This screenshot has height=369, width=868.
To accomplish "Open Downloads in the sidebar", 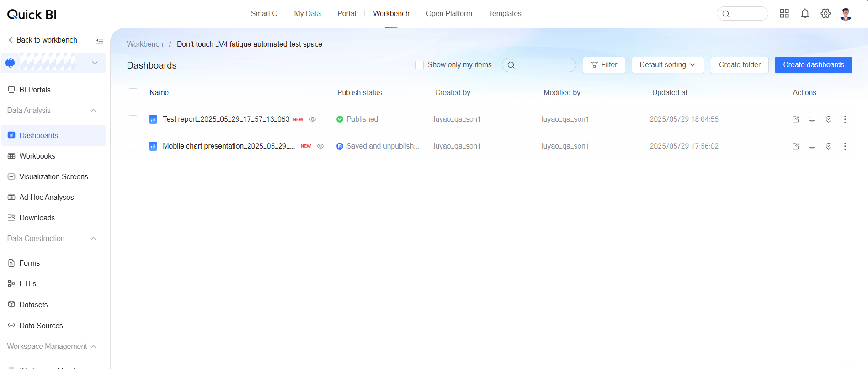I will (x=53, y=218).
